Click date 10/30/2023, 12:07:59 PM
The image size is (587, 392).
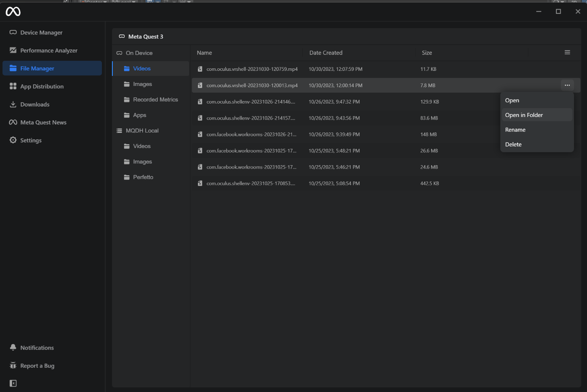(x=335, y=69)
